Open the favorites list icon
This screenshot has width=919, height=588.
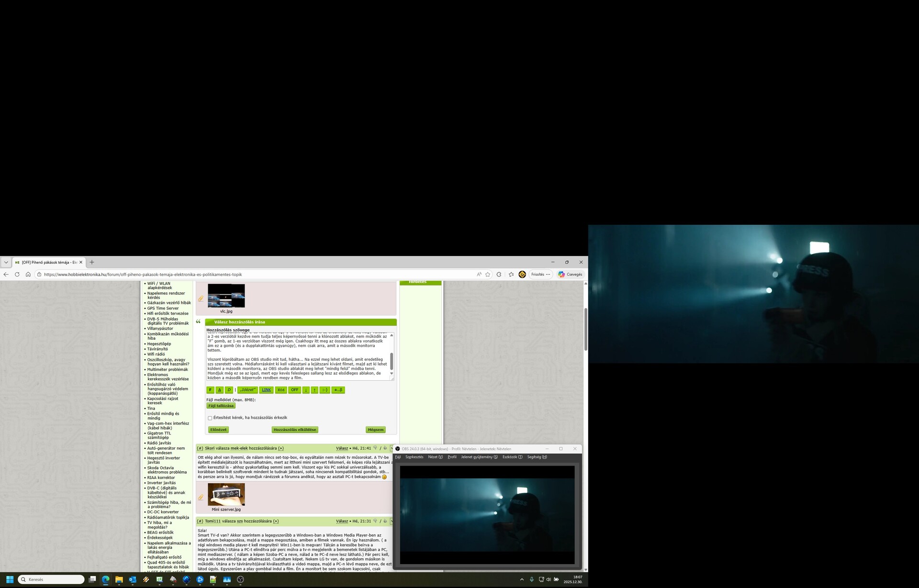(x=511, y=275)
